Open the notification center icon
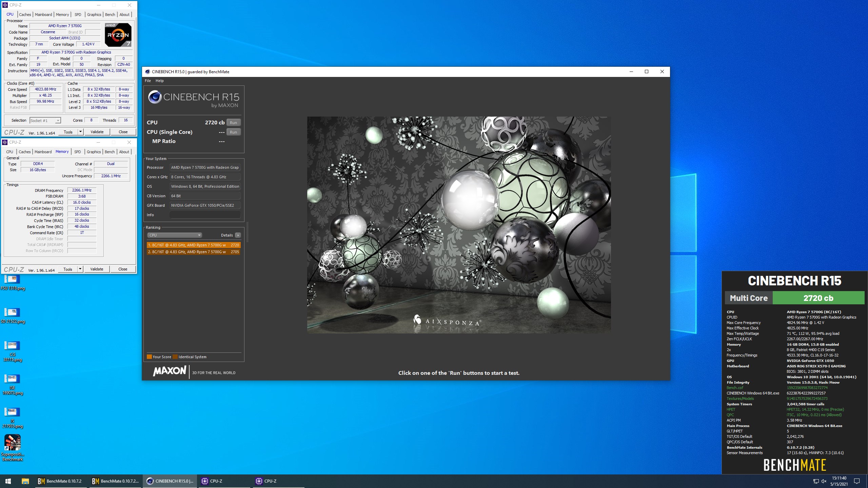 tap(857, 481)
